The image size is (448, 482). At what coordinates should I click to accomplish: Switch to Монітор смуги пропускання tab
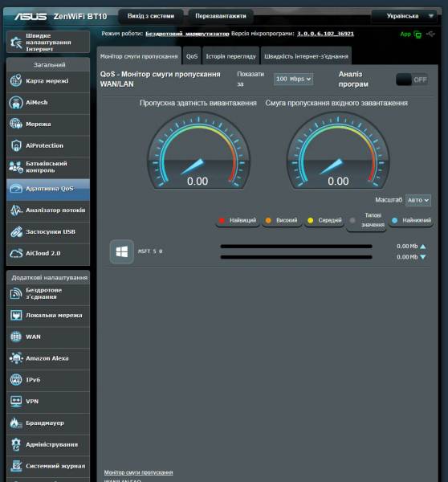click(139, 56)
